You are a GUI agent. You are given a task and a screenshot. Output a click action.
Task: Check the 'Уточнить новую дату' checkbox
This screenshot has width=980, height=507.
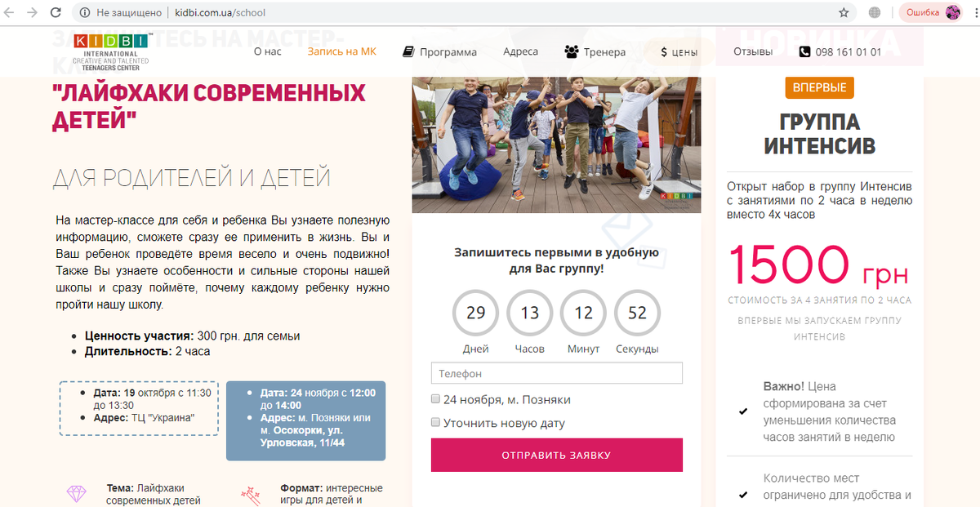point(435,423)
